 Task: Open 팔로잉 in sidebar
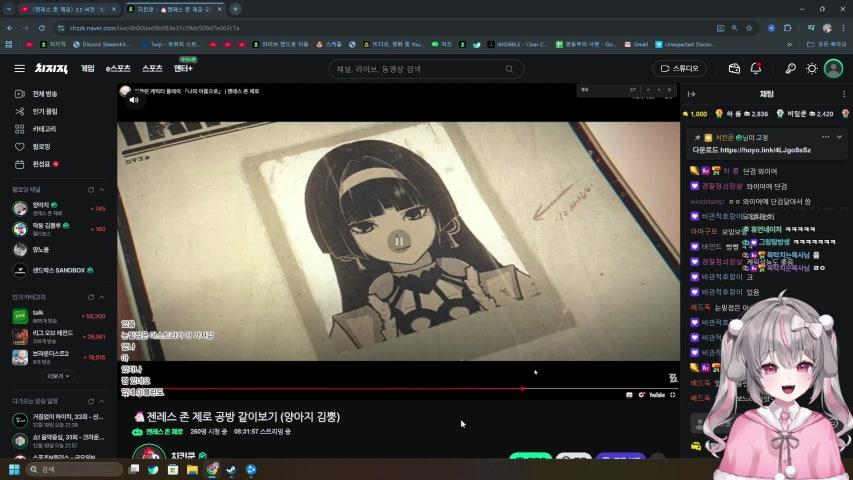41,146
